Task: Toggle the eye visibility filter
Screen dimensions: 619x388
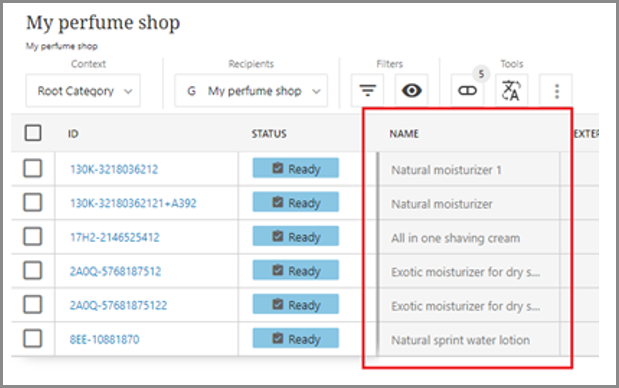Action: pos(412,91)
